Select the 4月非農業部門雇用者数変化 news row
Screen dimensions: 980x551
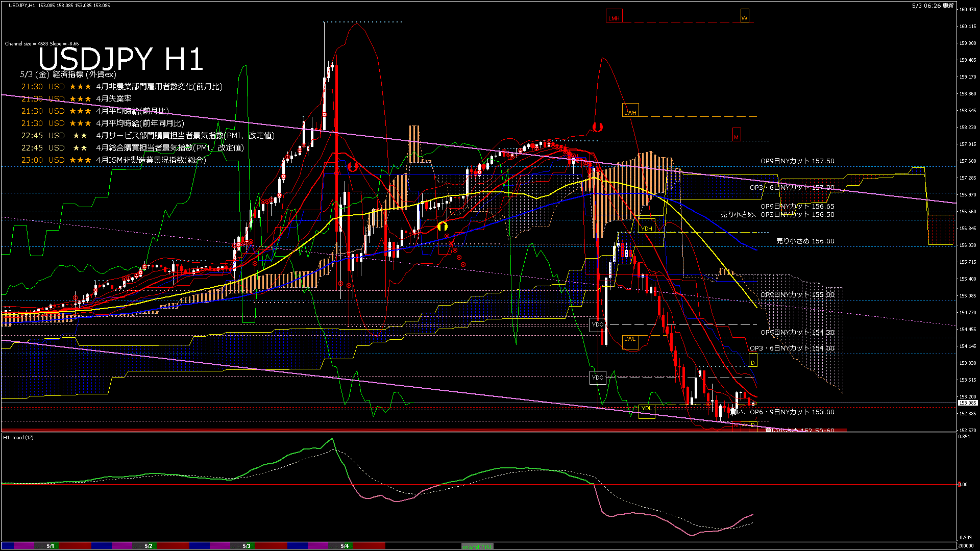(x=122, y=87)
